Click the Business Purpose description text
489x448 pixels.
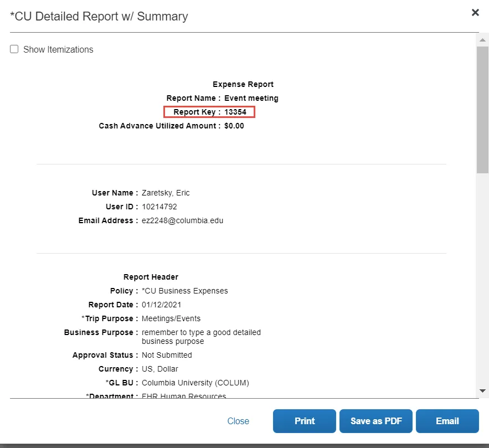(201, 337)
